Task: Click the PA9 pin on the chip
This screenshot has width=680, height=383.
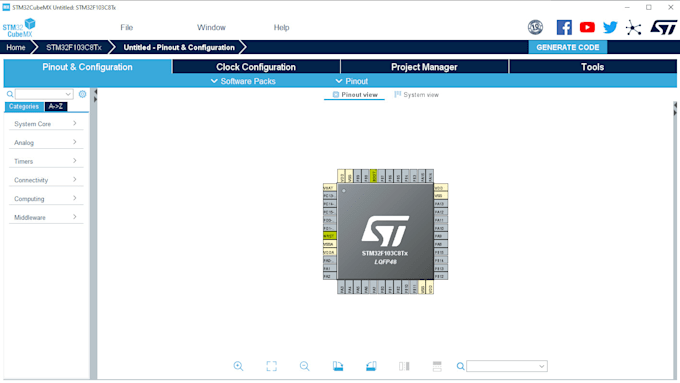Action: click(x=441, y=236)
